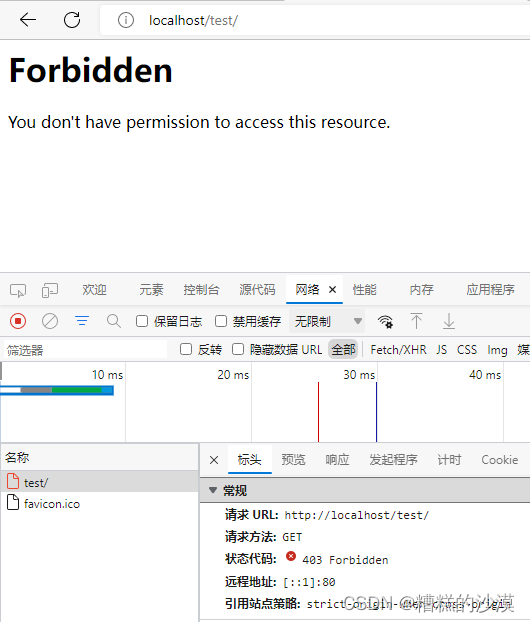Open the 欢迎 tab

click(94, 290)
